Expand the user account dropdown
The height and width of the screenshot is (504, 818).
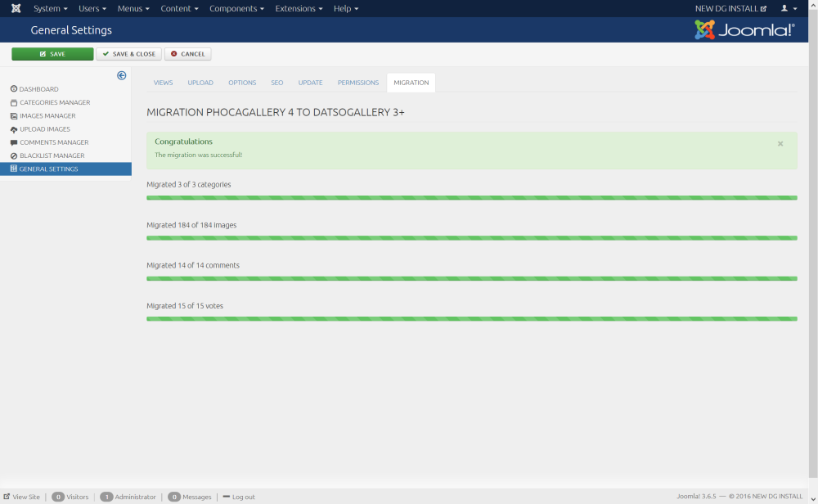tap(789, 8)
